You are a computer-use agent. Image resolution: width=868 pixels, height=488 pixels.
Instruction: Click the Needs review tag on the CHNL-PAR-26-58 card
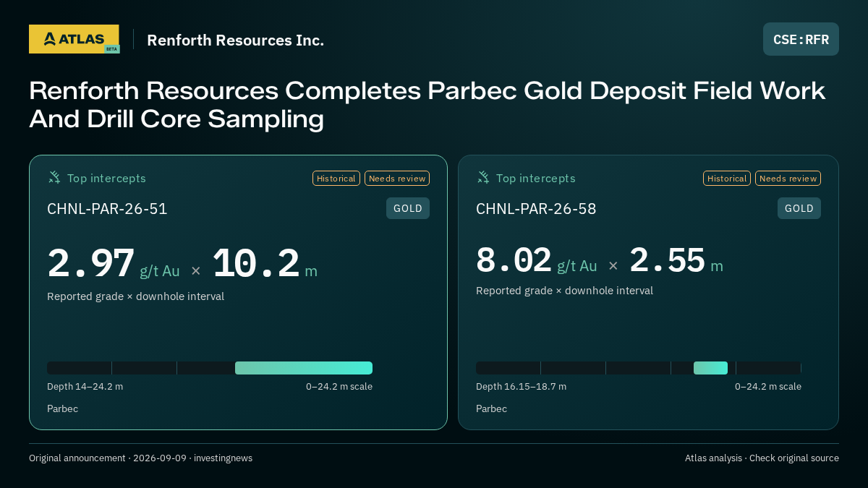(x=788, y=179)
